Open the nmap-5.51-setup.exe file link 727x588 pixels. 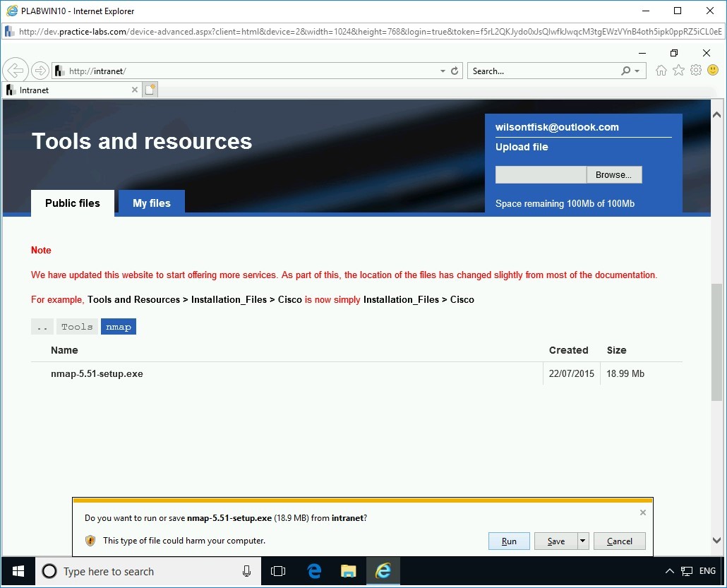[97, 373]
